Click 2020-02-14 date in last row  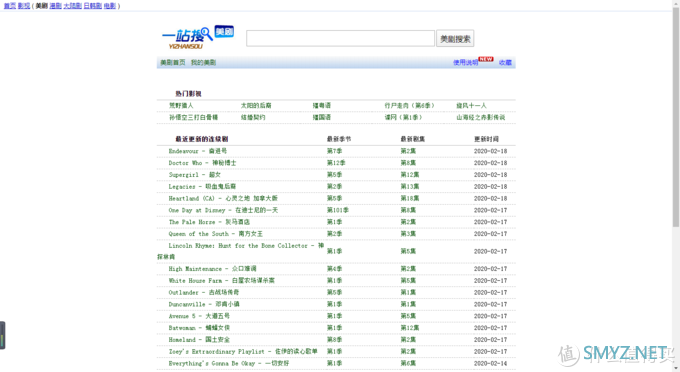pyautogui.click(x=490, y=363)
